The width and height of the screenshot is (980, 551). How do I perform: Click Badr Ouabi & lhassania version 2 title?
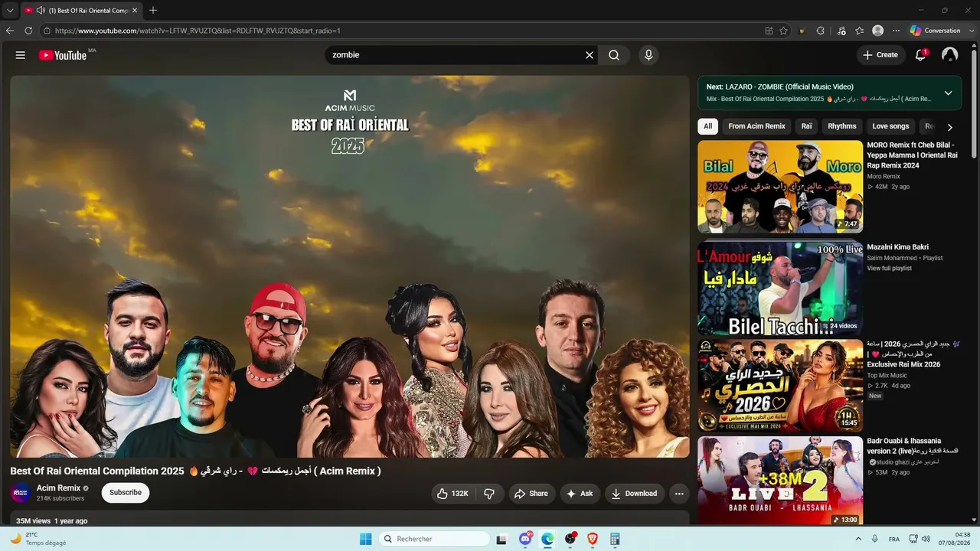tap(913, 446)
